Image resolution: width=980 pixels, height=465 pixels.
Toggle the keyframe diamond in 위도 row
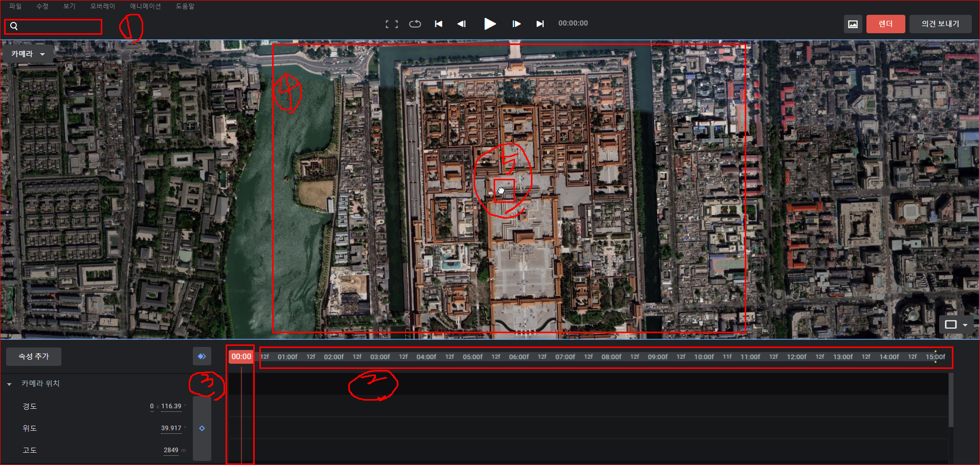pos(202,428)
